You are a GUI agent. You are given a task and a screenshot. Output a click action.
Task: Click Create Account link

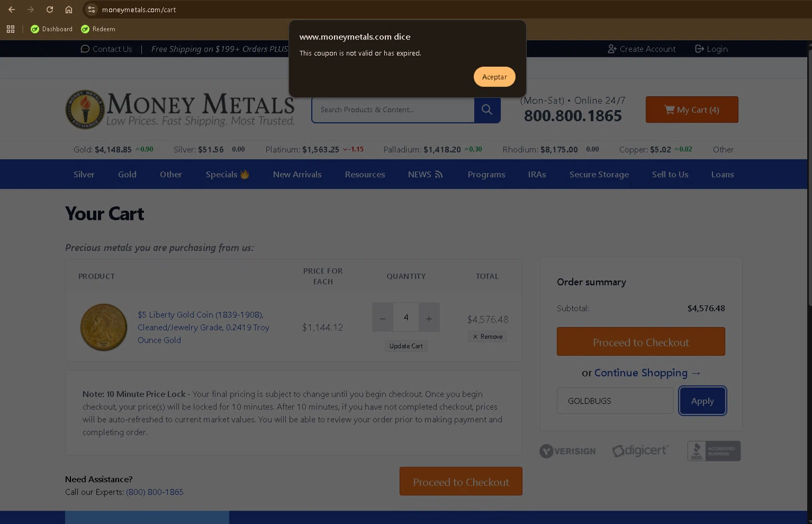tap(641, 49)
